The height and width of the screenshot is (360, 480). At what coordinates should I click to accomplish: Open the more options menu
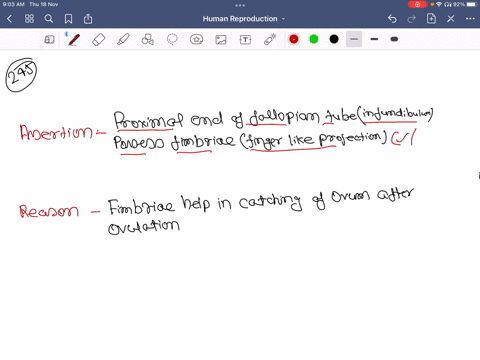470,19
